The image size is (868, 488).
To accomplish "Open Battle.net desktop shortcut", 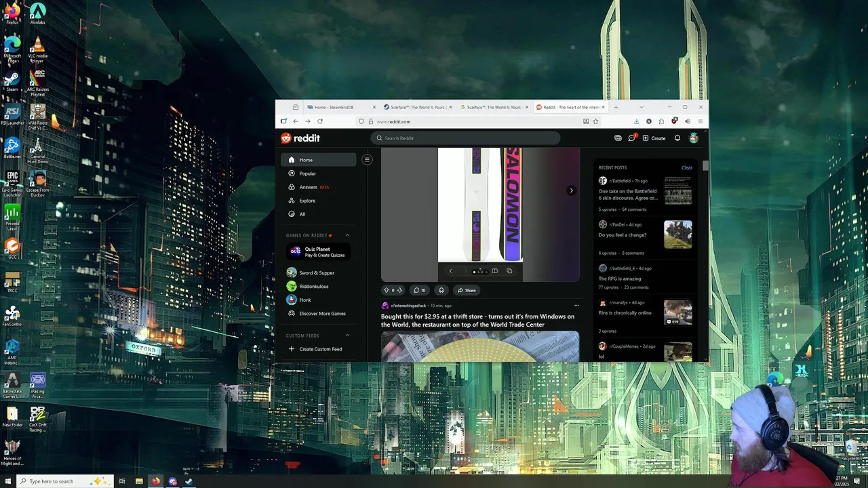I will (x=12, y=148).
